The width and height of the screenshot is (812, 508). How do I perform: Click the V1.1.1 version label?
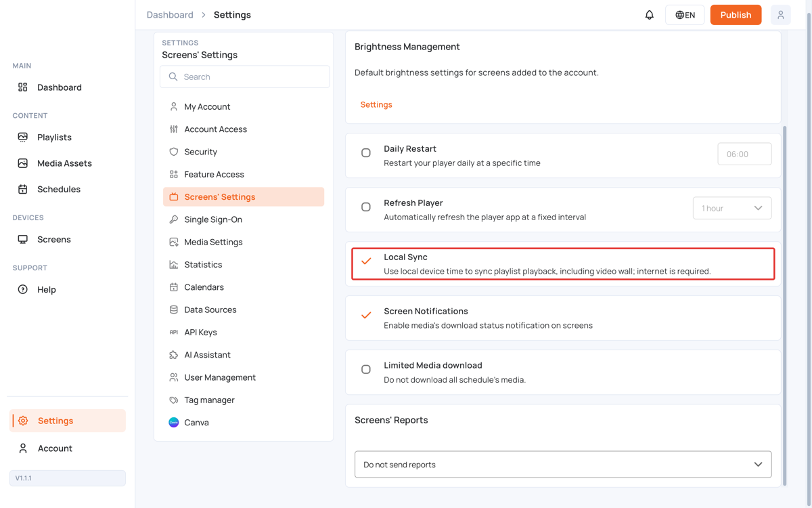click(68, 478)
